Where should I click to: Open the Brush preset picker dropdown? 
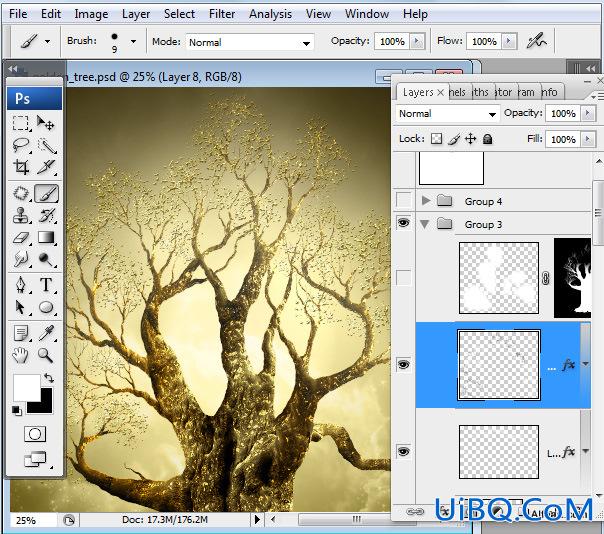133,41
